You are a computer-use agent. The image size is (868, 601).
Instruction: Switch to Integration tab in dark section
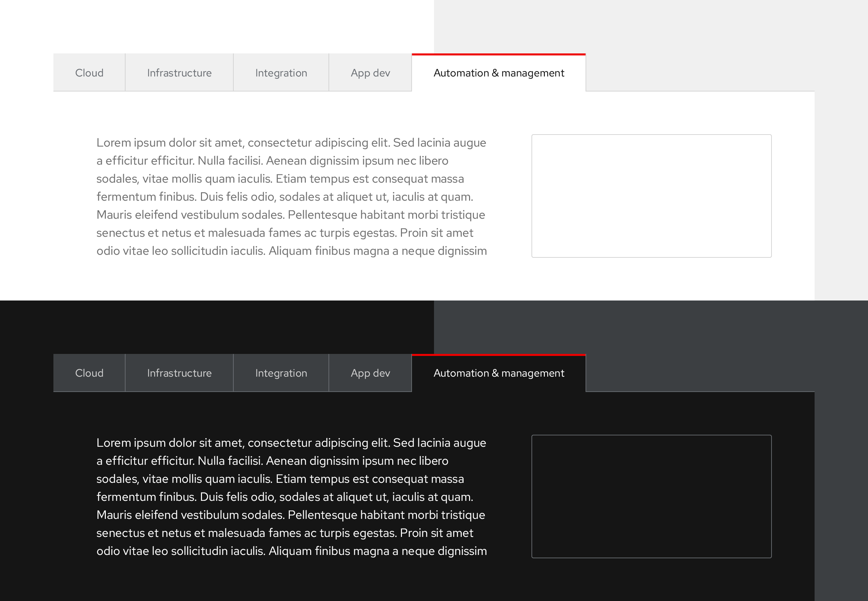pyautogui.click(x=281, y=373)
